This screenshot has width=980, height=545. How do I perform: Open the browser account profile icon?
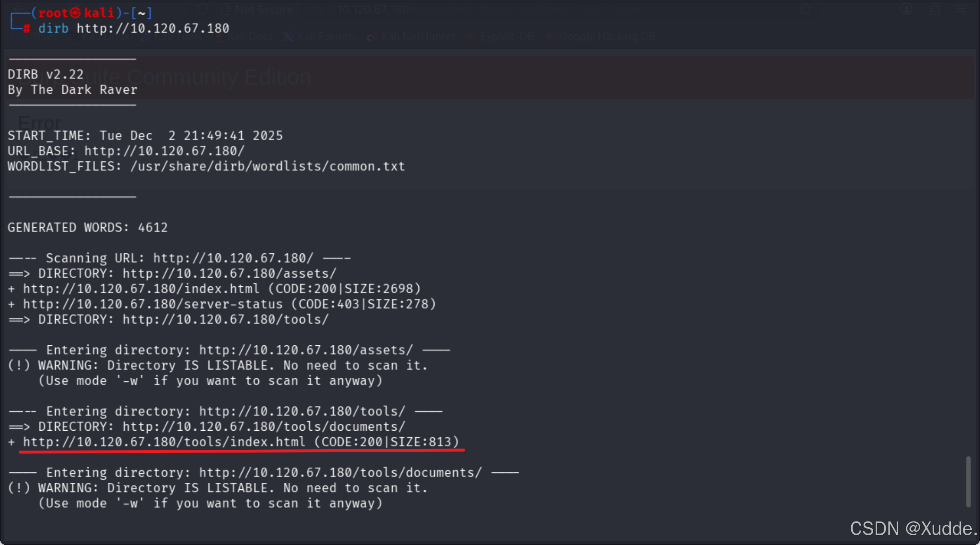(x=906, y=9)
